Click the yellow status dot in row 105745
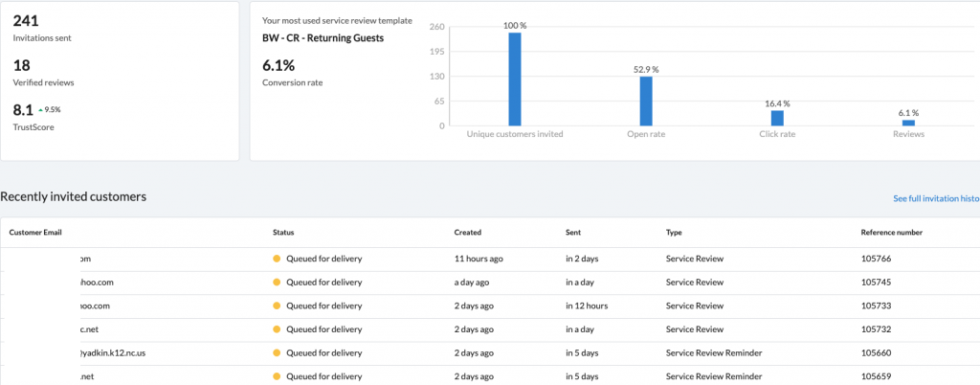Viewport: 980px width, 385px height. [278, 283]
